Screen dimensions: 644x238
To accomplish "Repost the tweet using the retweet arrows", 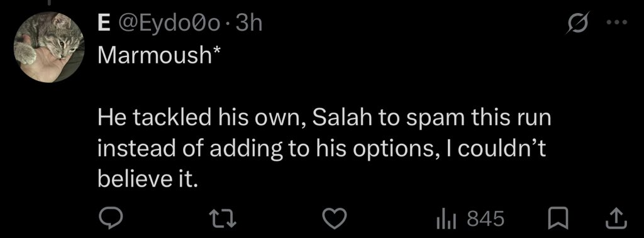I will coord(223,219).
